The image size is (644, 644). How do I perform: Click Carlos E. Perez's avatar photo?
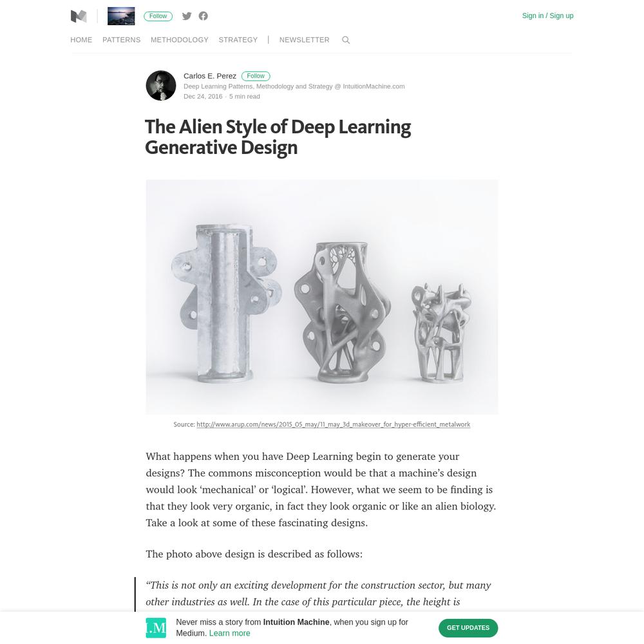161,86
